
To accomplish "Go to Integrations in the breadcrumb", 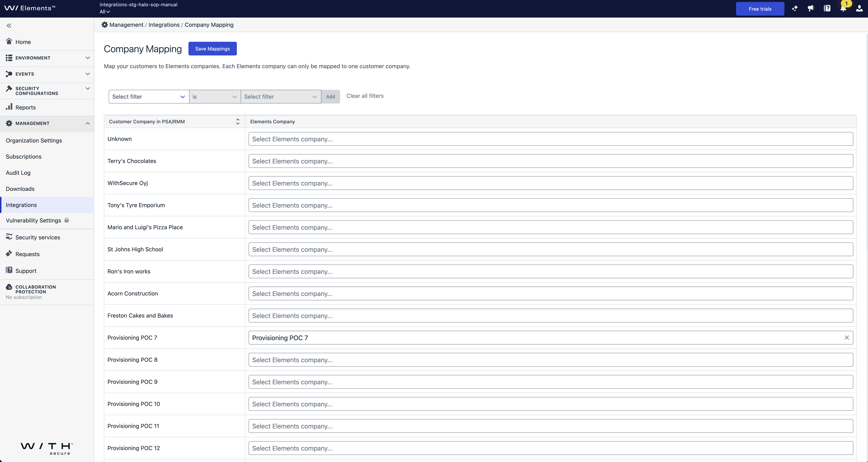I will pyautogui.click(x=164, y=25).
